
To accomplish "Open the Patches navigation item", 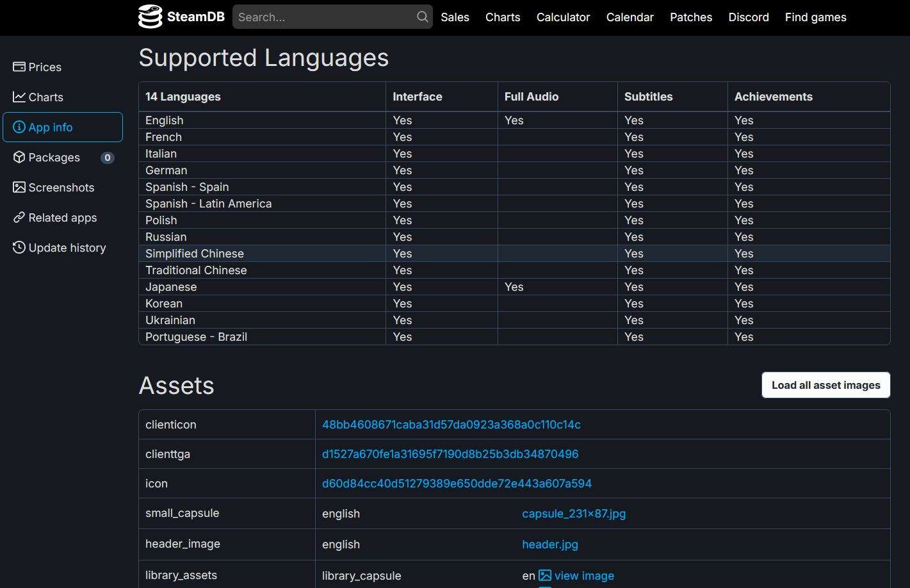I will 691,17.
